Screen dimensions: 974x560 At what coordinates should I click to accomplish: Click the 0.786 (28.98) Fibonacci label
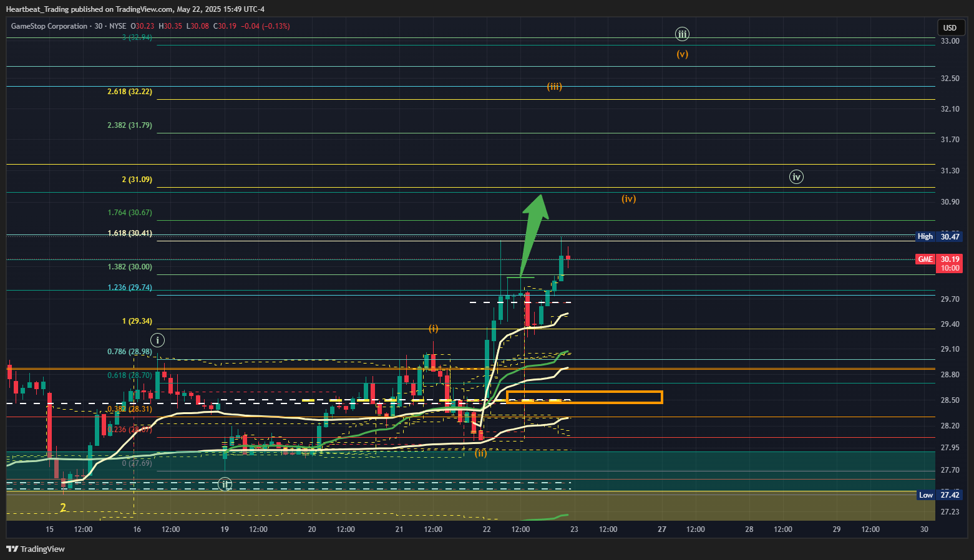pos(130,352)
